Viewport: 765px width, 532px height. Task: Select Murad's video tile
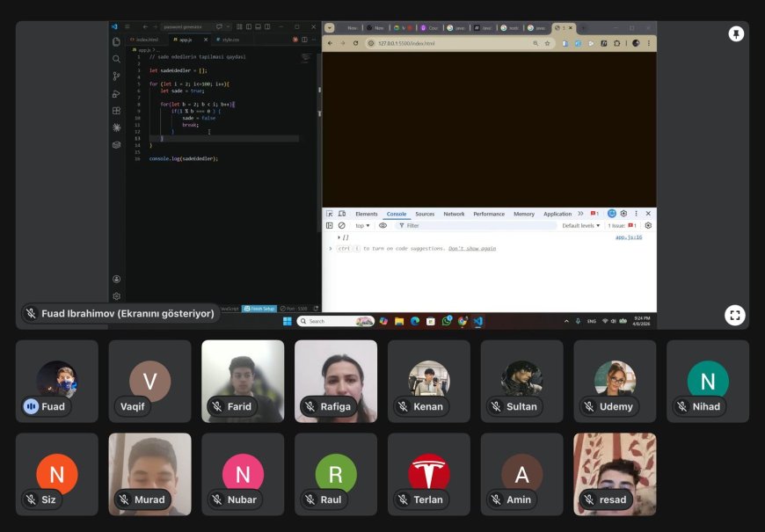tap(149, 474)
